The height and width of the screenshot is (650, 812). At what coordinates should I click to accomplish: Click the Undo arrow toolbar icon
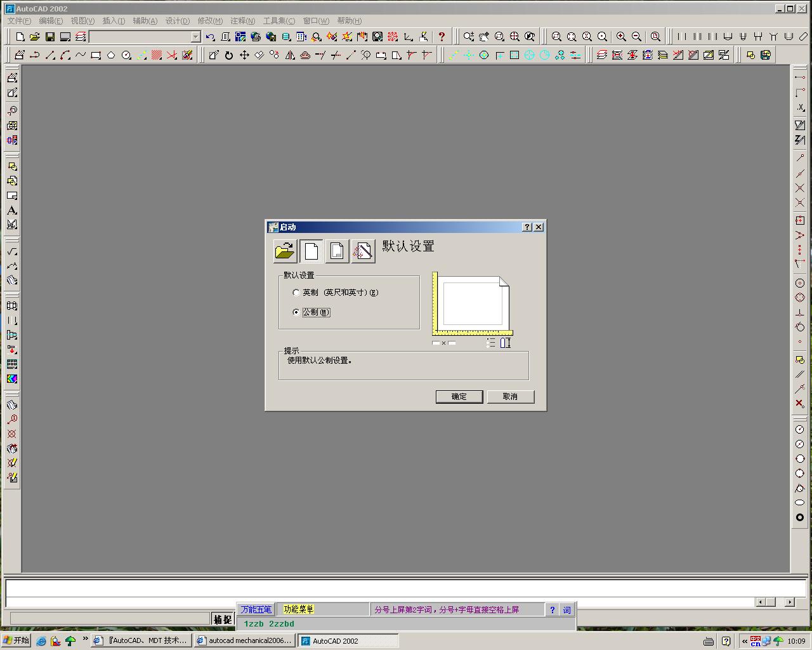click(x=211, y=37)
